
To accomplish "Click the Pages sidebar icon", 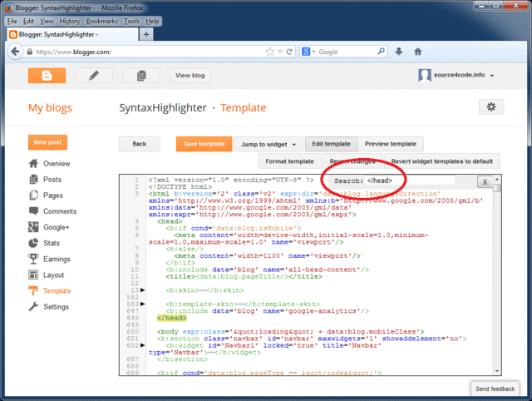I will (33, 196).
